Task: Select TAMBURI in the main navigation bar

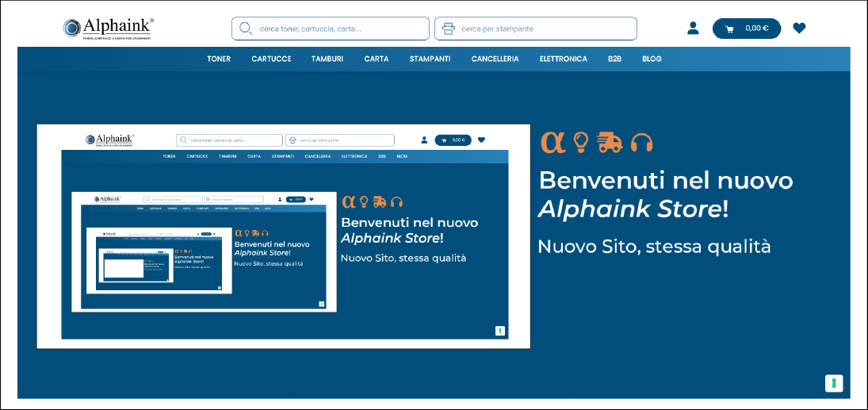Action: point(327,59)
